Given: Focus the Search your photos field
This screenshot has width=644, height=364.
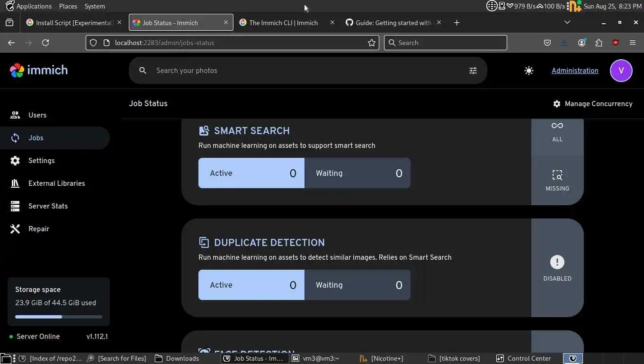Looking at the screenshot, I should pyautogui.click(x=308, y=71).
